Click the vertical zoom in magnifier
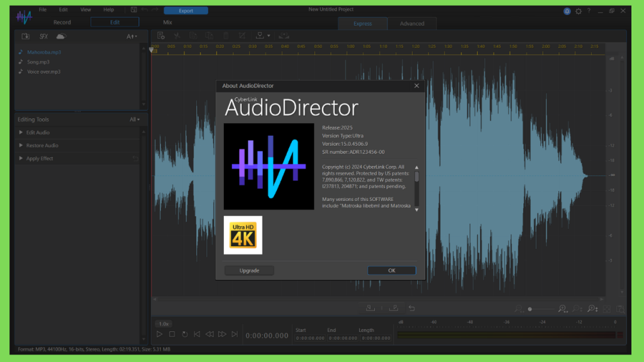Screen dimensions: 644x362 pos(592,309)
